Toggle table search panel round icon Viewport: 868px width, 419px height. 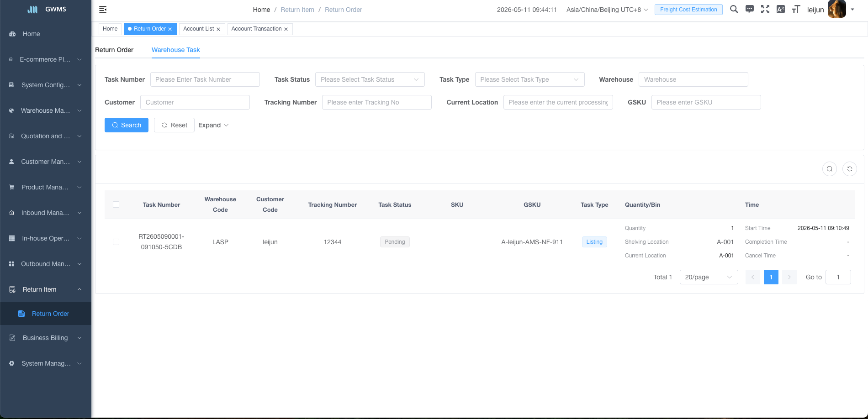click(830, 169)
